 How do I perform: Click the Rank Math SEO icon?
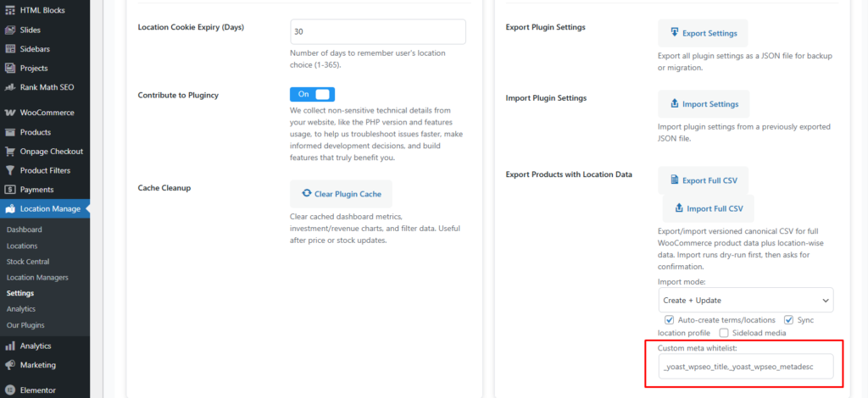click(x=10, y=87)
